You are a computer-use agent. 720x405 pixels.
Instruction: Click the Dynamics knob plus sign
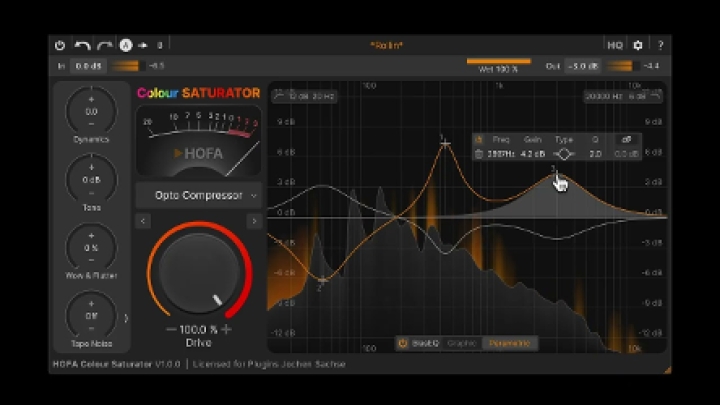tap(91, 99)
